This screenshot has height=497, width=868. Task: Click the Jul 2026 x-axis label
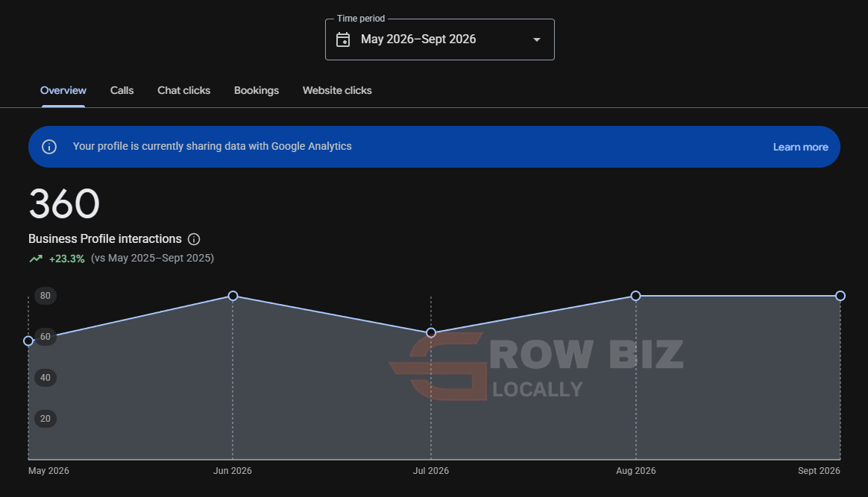click(x=431, y=470)
